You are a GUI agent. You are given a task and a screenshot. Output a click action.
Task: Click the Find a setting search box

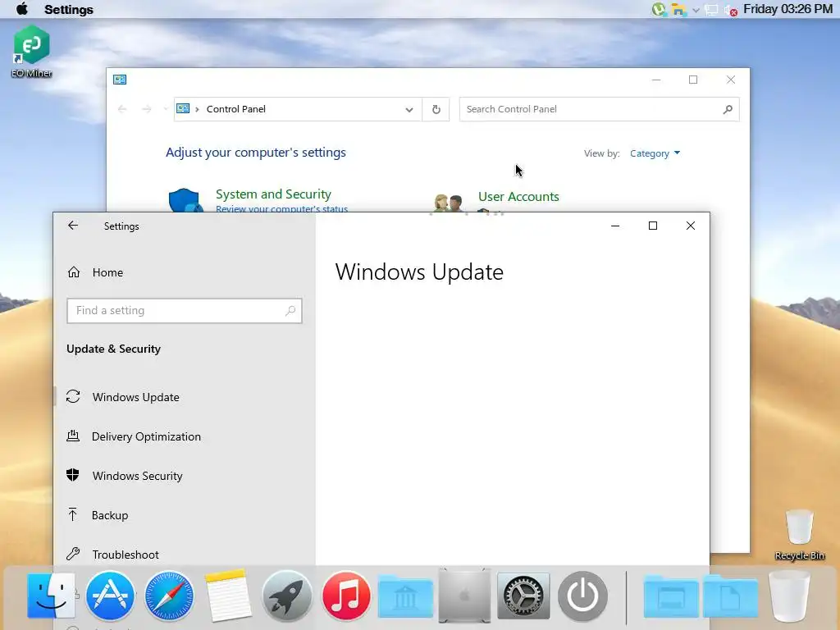tap(185, 311)
